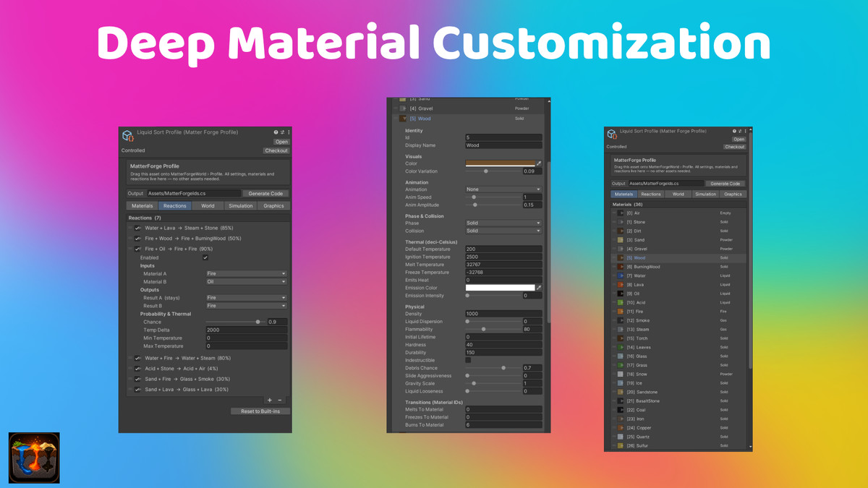The width and height of the screenshot is (868, 488).
Task: Open the Graphics tab in Materials window
Action: coord(733,194)
